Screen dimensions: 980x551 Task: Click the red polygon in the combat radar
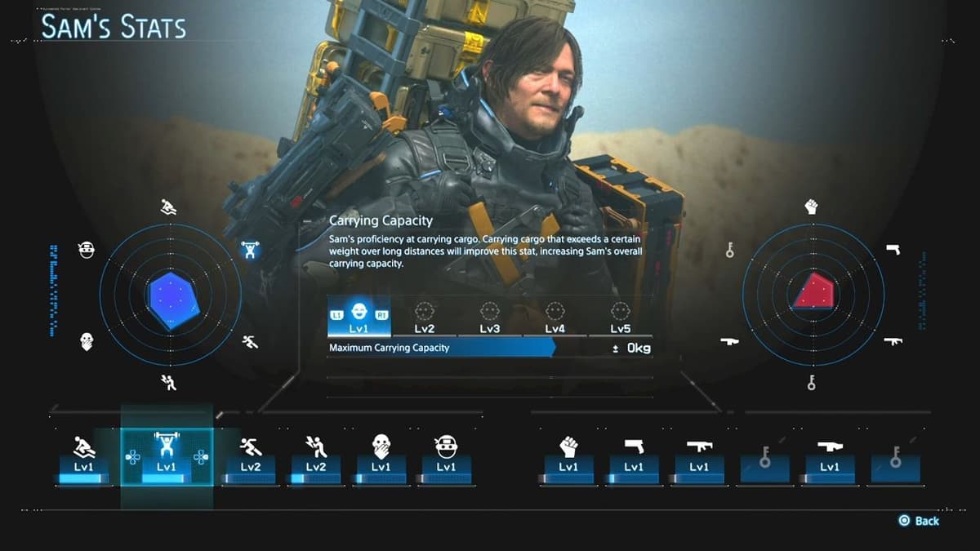point(813,291)
